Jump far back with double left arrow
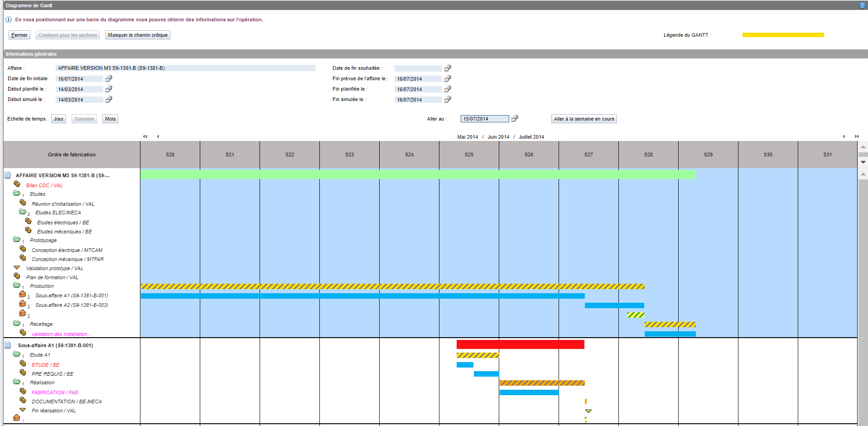 (x=145, y=136)
